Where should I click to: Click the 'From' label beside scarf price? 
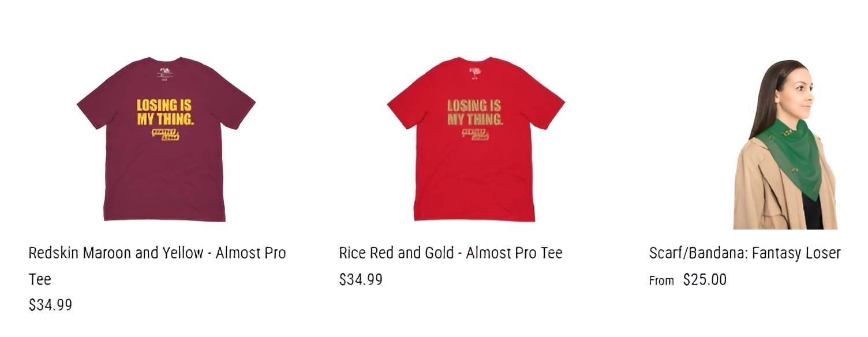click(661, 280)
